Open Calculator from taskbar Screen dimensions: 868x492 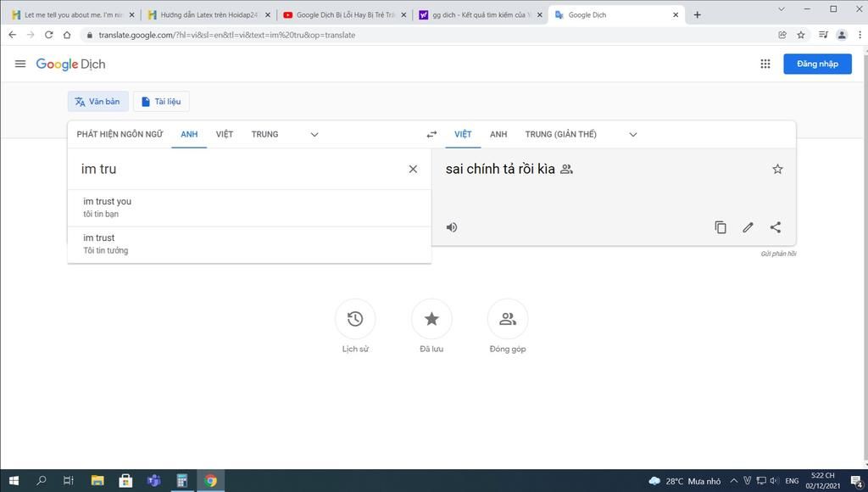click(x=182, y=480)
